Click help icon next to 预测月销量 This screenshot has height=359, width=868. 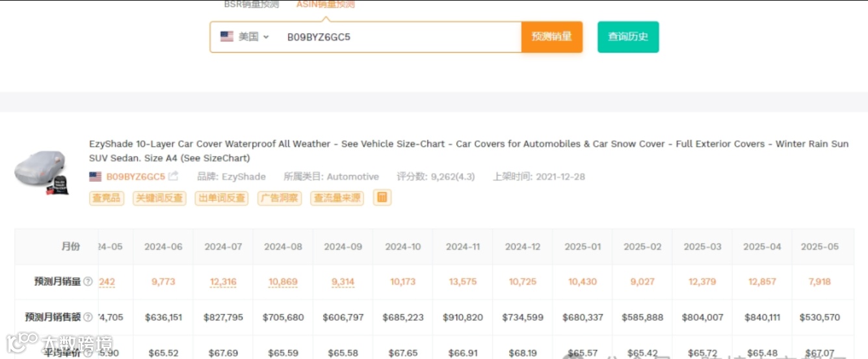[x=88, y=282]
